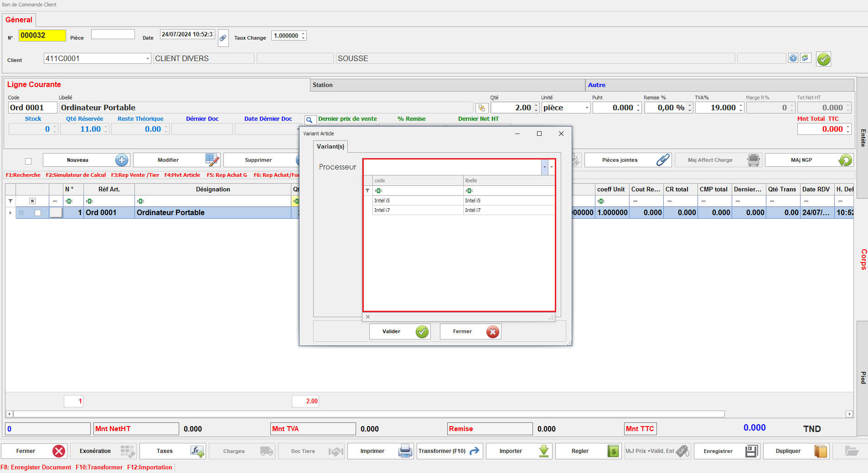Image resolution: width=868 pixels, height=473 pixels.
Task: Click the variant icon next to Libellé field
Action: 482,108
